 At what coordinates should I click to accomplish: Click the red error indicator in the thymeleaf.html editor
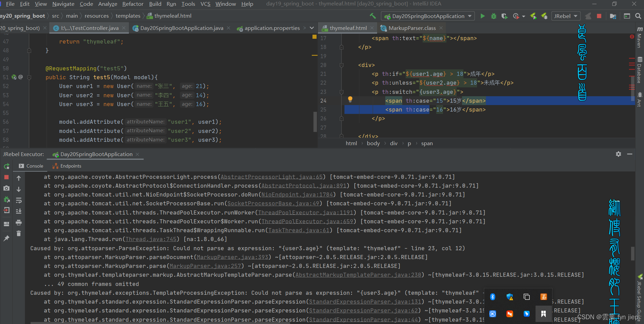point(632,37)
